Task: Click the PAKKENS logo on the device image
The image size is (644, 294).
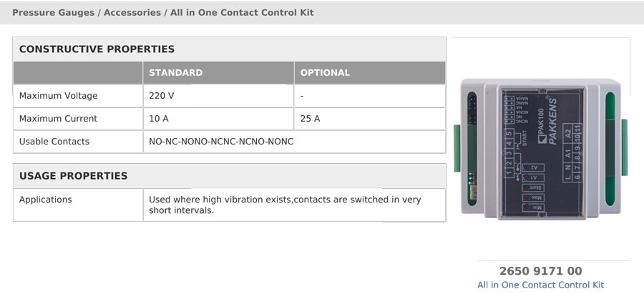Action: click(552, 121)
